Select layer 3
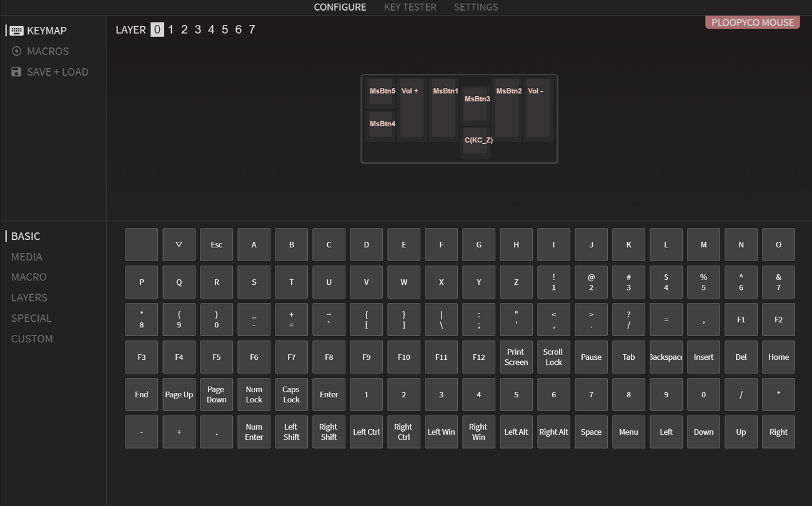Viewport: 812px width, 506px height. [198, 29]
